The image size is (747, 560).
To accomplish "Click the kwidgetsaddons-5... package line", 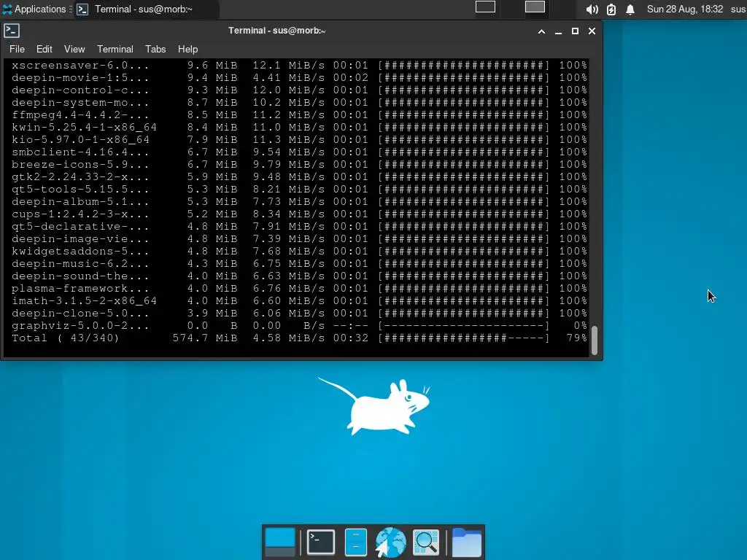I will click(x=299, y=251).
